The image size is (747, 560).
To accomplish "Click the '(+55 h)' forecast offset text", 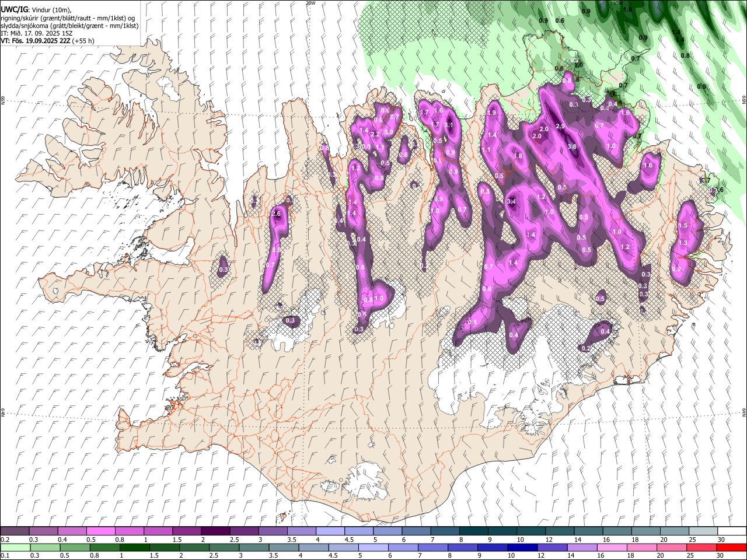I will 84,41.
